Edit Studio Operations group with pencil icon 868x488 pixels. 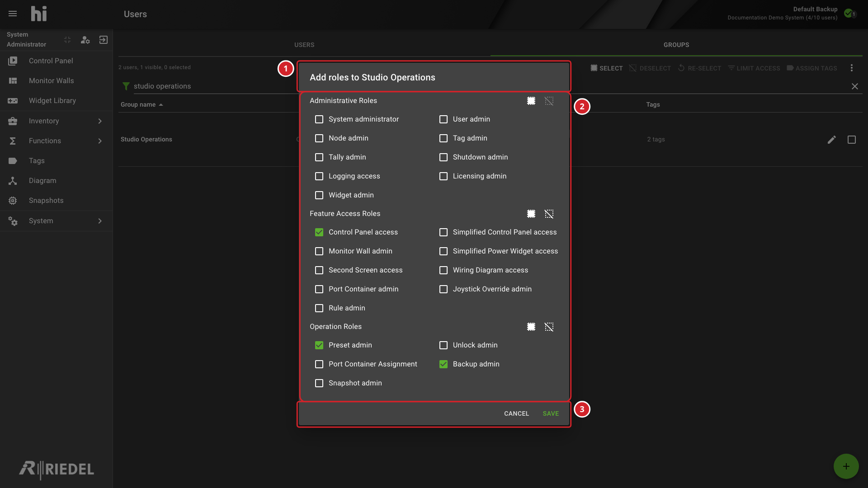coord(831,140)
